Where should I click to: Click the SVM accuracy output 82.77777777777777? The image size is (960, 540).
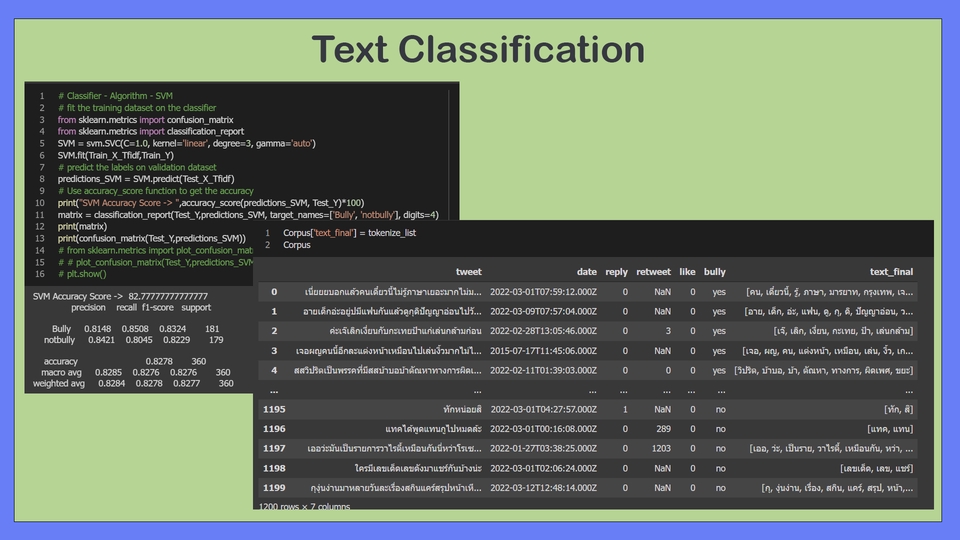[168, 296]
